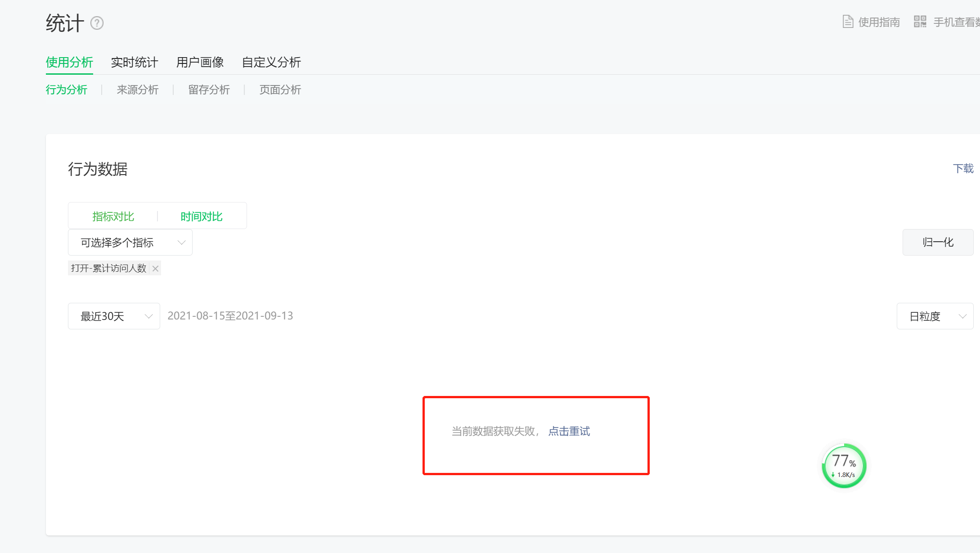Click the 下载 download link
The width and height of the screenshot is (980, 553).
pos(963,168)
